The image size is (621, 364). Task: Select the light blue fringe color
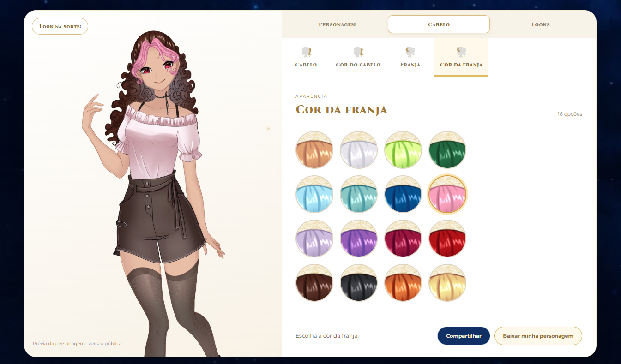314,194
